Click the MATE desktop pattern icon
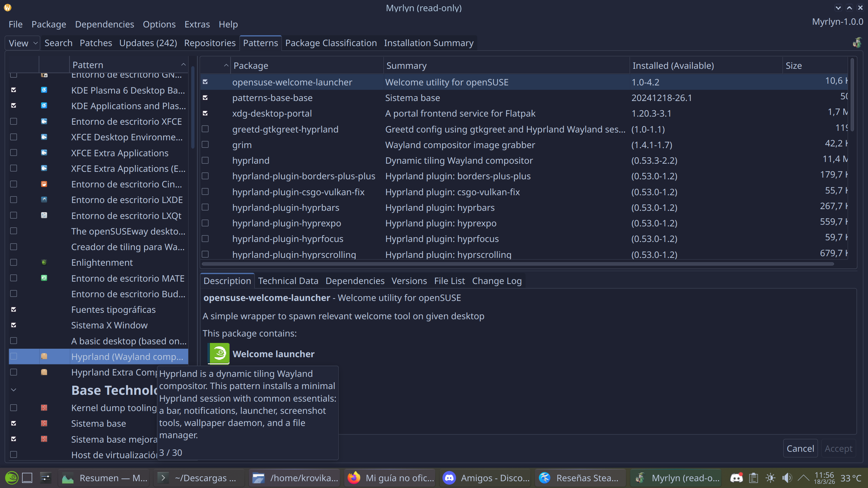Viewport: 868px width, 488px height. coord(44,278)
